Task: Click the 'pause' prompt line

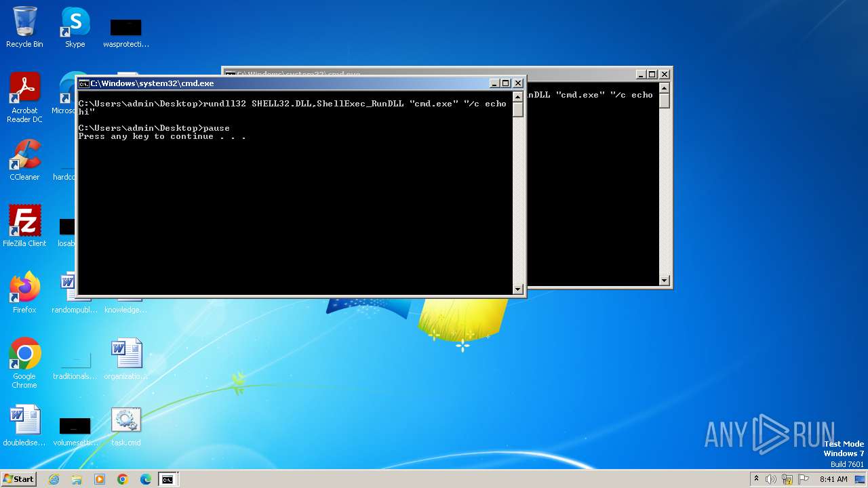Action: 154,128
